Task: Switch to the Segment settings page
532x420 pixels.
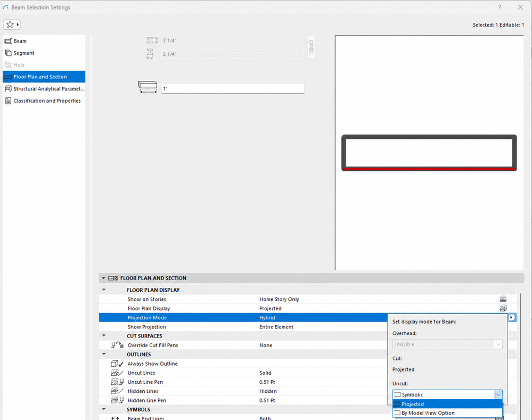Action: [x=44, y=53]
